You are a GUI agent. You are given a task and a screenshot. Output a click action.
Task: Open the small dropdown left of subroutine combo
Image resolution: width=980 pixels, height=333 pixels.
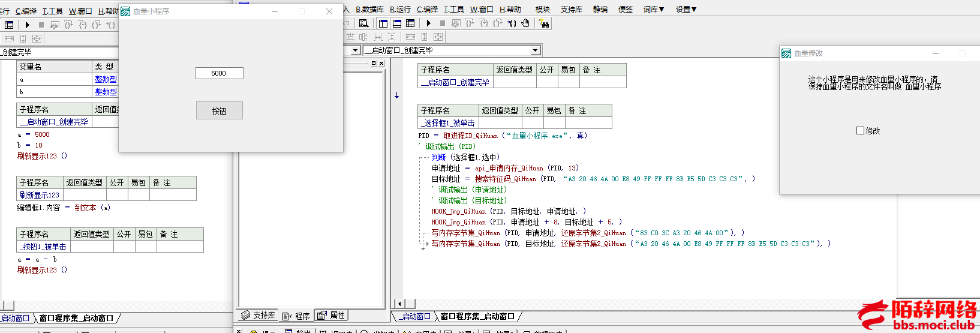pyautogui.click(x=355, y=50)
